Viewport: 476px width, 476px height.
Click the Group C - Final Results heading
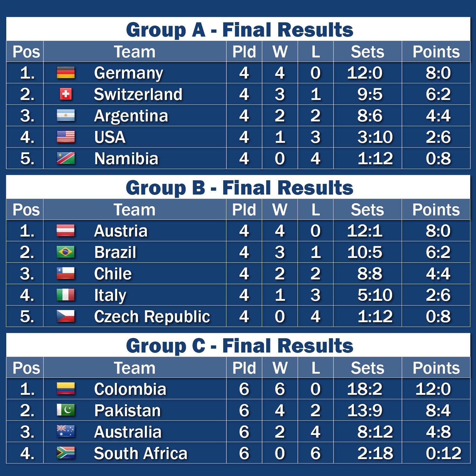coord(239,346)
